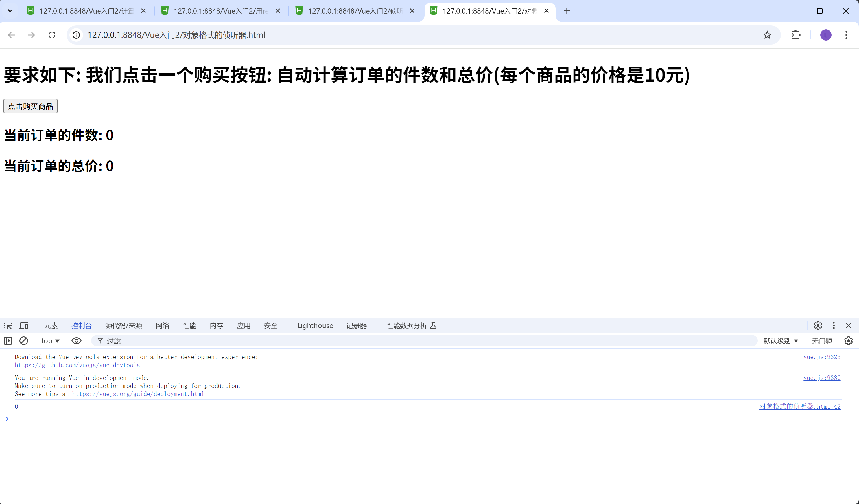Viewport: 859px width, 504px height.
Task: Click the 过滤 filter input field
Action: click(x=409, y=340)
